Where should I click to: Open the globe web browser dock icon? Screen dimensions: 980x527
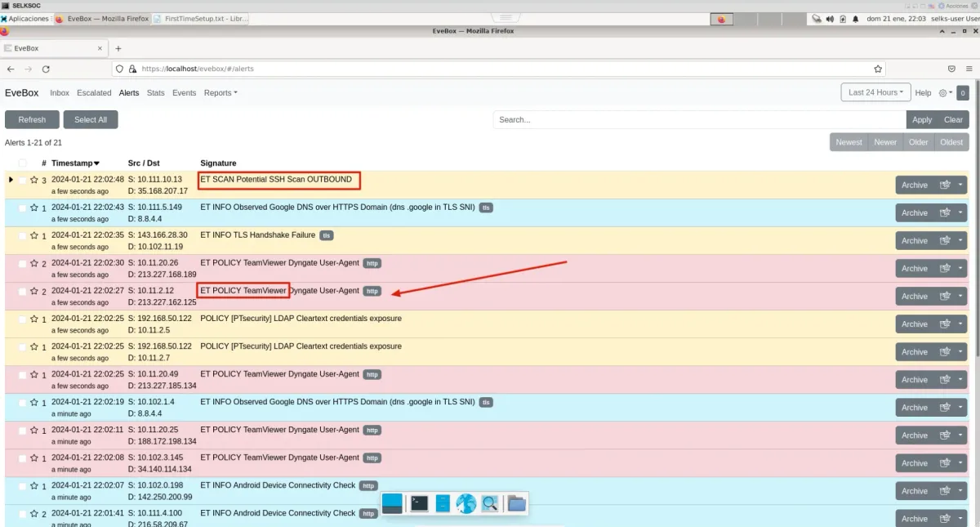coord(466,503)
